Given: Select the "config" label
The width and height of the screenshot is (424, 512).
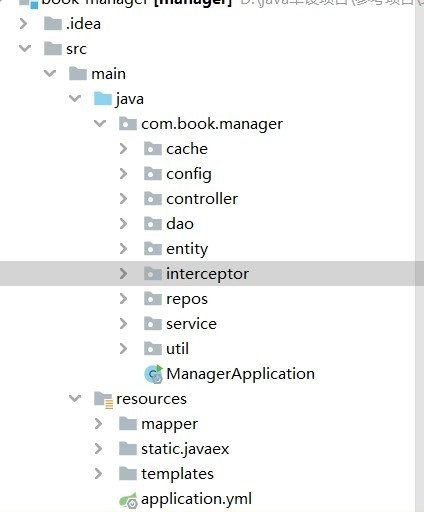Looking at the screenshot, I should coord(189,175).
